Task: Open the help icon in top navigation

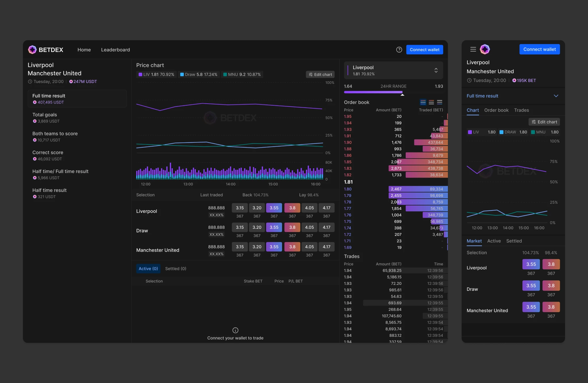Action: (399, 49)
